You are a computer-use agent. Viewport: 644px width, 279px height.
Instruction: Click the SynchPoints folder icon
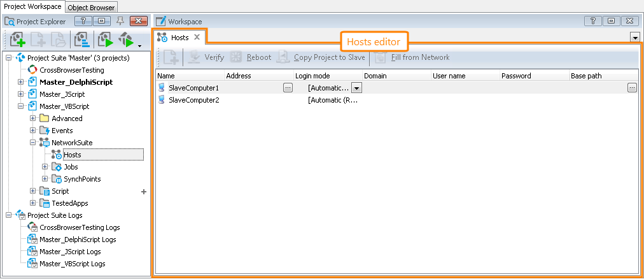(x=57, y=179)
